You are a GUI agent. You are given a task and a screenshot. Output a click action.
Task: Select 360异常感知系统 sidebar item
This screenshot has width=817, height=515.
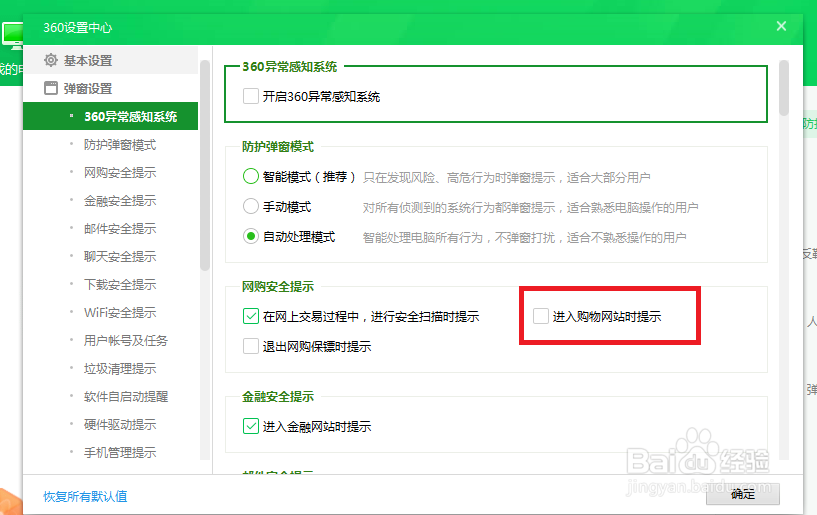pyautogui.click(x=110, y=116)
